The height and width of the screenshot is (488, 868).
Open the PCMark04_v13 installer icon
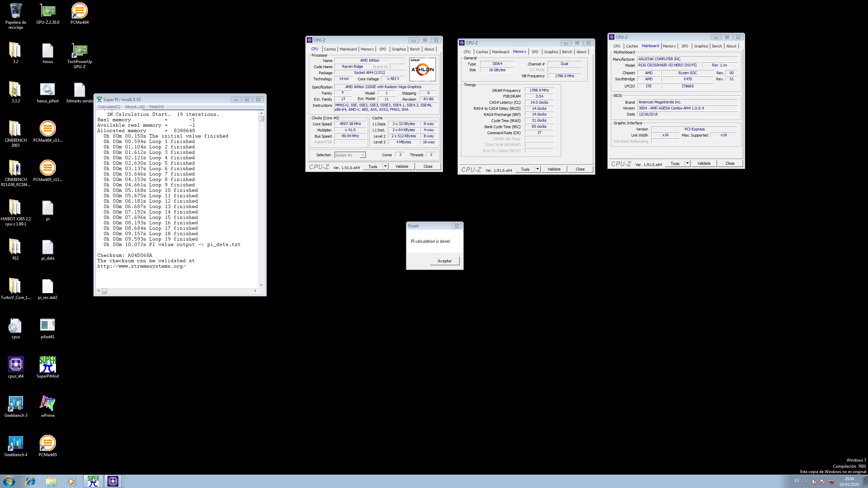coord(48,131)
